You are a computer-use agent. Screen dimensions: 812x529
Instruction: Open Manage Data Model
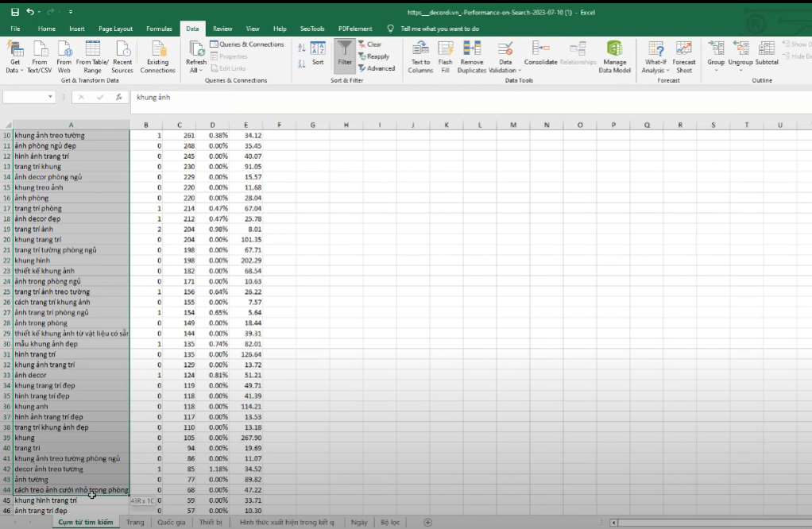[615, 57]
